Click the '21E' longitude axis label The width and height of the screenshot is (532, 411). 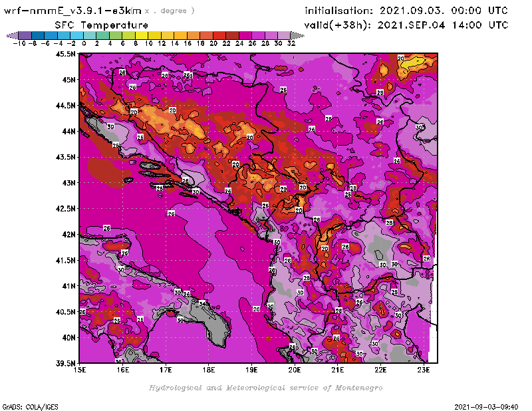click(x=337, y=370)
